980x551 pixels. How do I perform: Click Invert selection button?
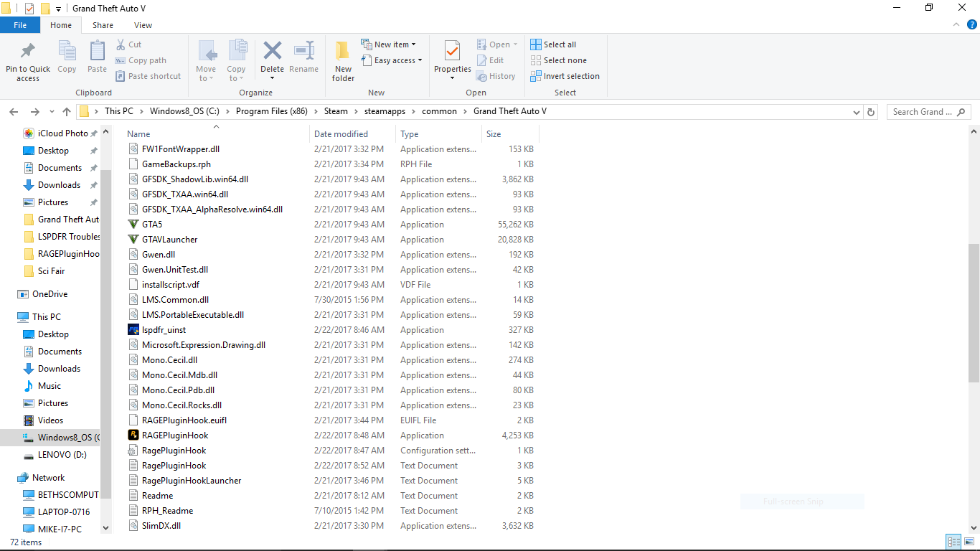[565, 76]
